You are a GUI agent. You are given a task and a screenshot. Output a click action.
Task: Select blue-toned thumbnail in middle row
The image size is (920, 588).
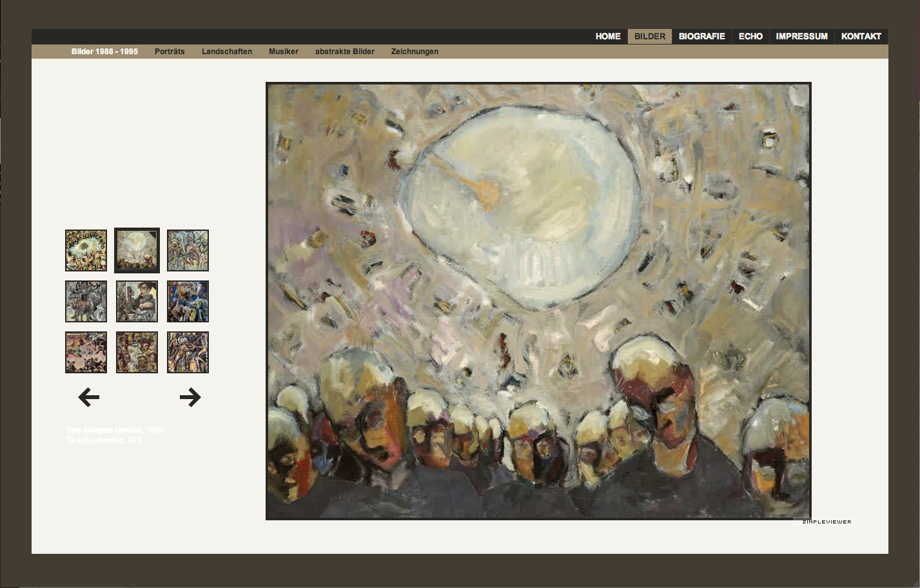(188, 301)
